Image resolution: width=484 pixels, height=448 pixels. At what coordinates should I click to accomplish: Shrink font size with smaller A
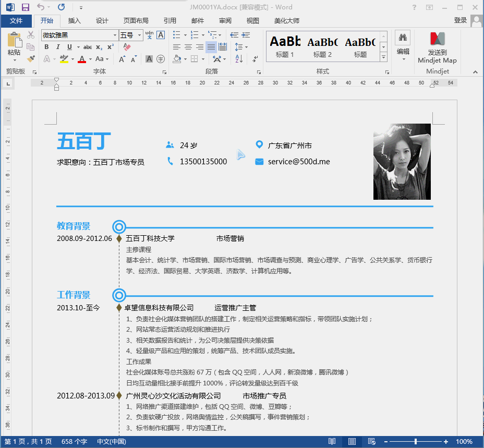click(134, 59)
